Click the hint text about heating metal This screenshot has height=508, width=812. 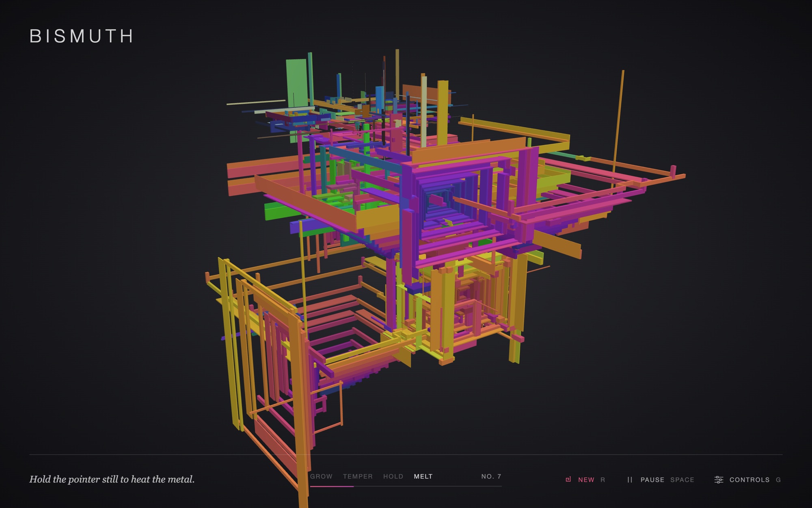coord(112,480)
